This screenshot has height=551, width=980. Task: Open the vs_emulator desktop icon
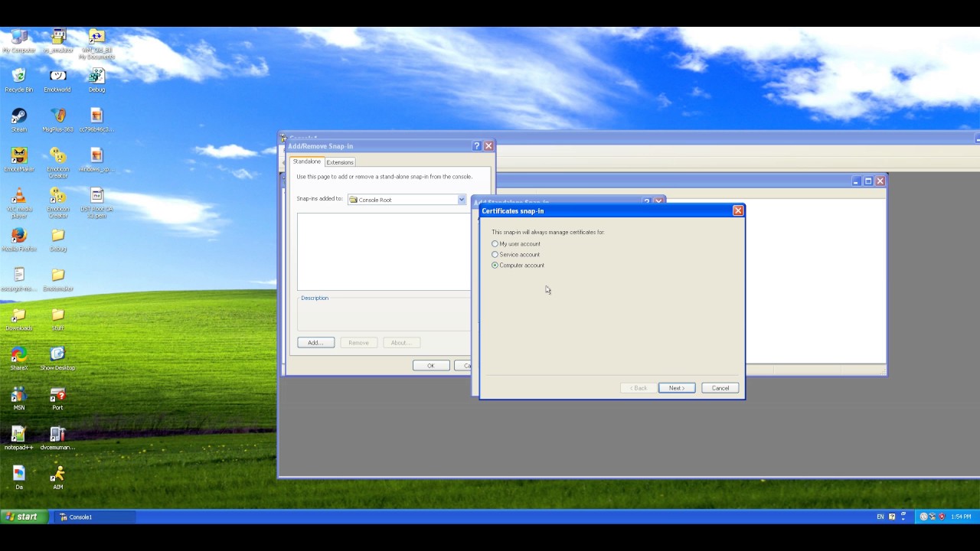pyautogui.click(x=57, y=41)
